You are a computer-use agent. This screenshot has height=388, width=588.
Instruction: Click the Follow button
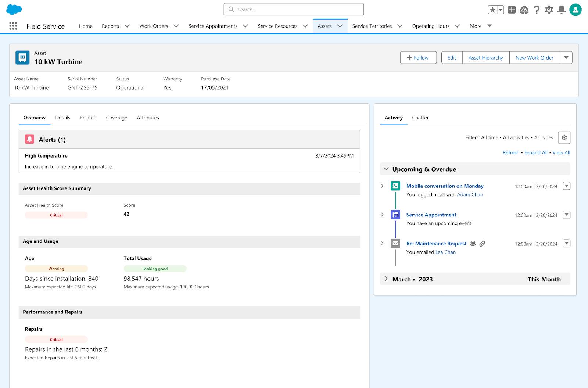[x=418, y=58]
